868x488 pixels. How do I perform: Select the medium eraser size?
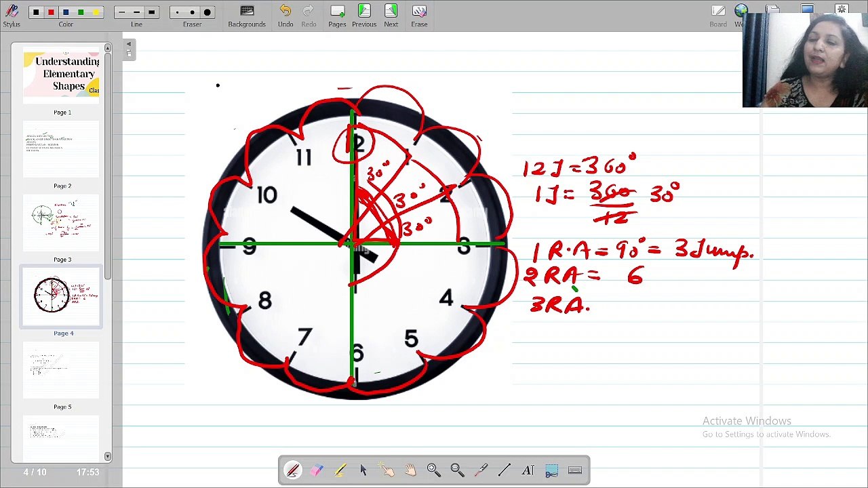(x=192, y=12)
